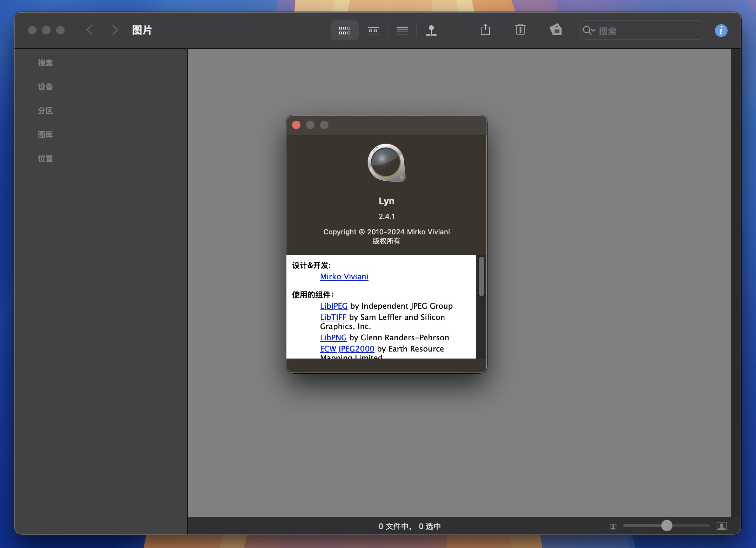Click the toolbar search input field
Screen dimensions: 756x548
coord(641,31)
